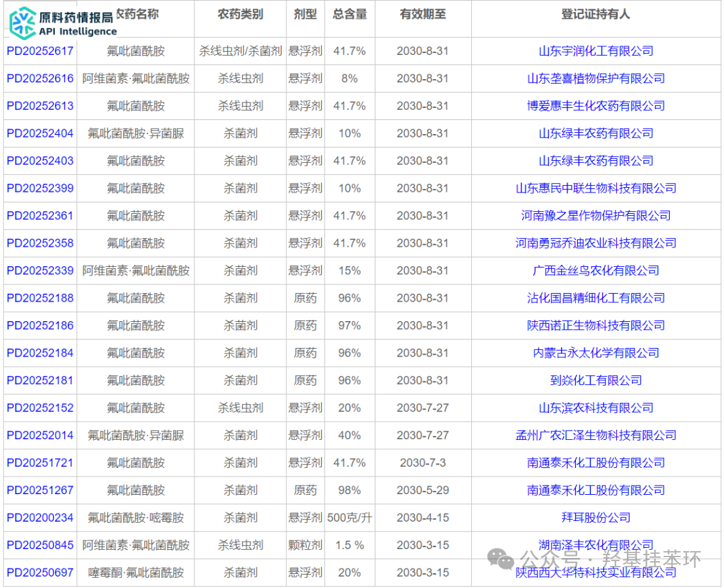
Task: Click the 剂型 column header
Action: coord(305,14)
